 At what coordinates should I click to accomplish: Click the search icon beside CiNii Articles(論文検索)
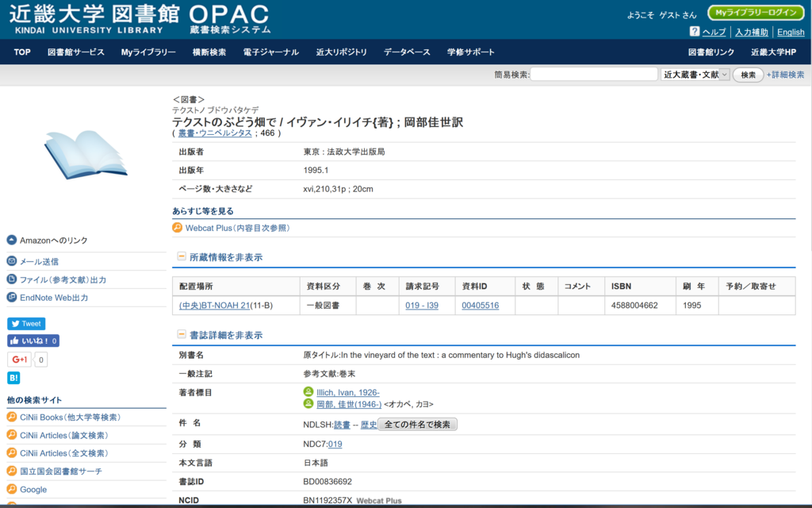click(x=11, y=435)
